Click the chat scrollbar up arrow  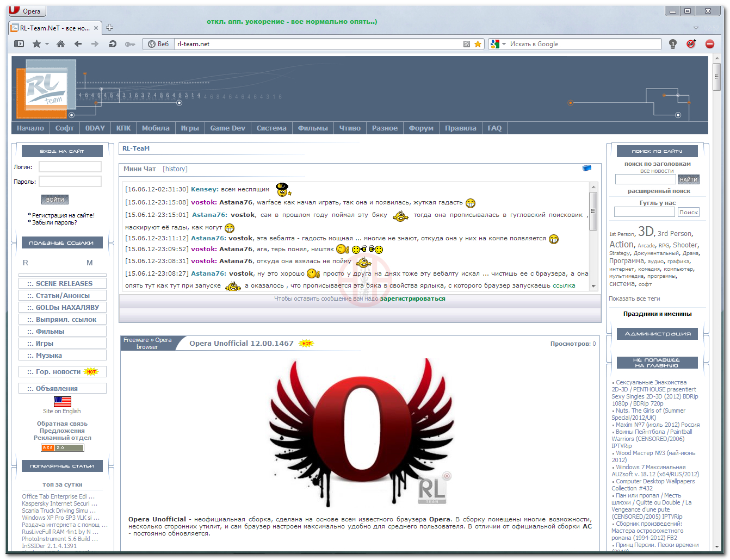tap(593, 187)
